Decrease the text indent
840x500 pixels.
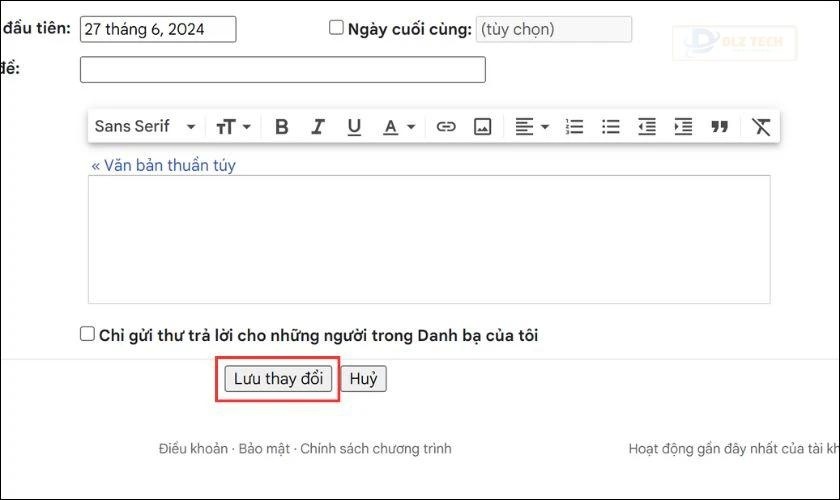[647, 127]
